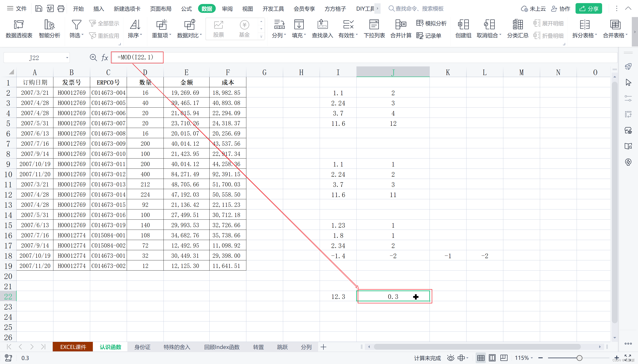Screen dimensions: 638x364
Task: Open the 公式 ribbon tab
Action: pos(186,9)
